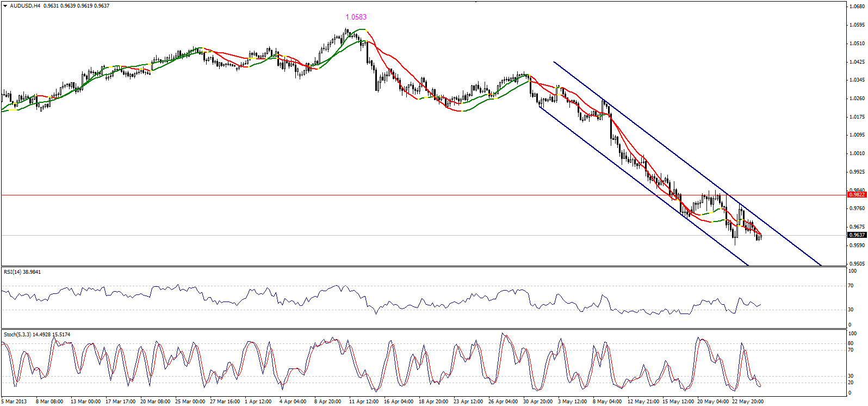Select the 1.0175 price scale label
The height and width of the screenshot is (406, 868).
[857, 117]
